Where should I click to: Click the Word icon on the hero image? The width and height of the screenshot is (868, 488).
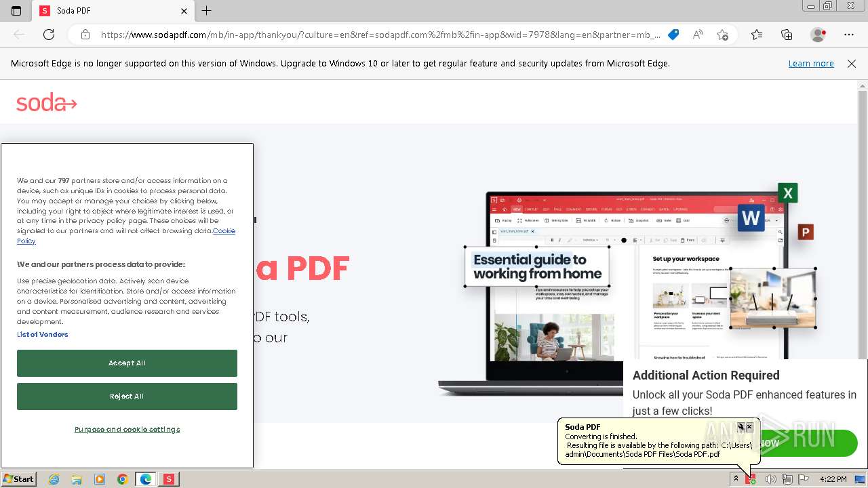tap(751, 218)
